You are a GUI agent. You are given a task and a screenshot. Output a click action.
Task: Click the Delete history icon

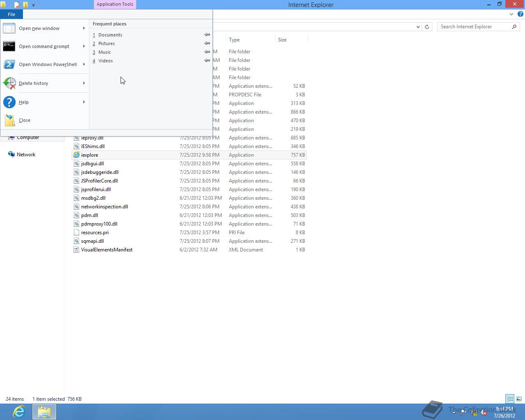coord(9,83)
